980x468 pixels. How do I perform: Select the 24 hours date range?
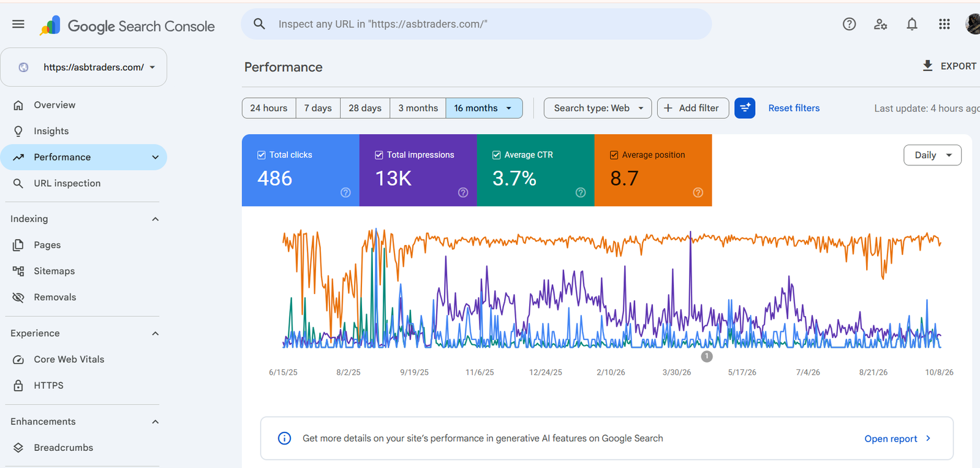click(269, 108)
